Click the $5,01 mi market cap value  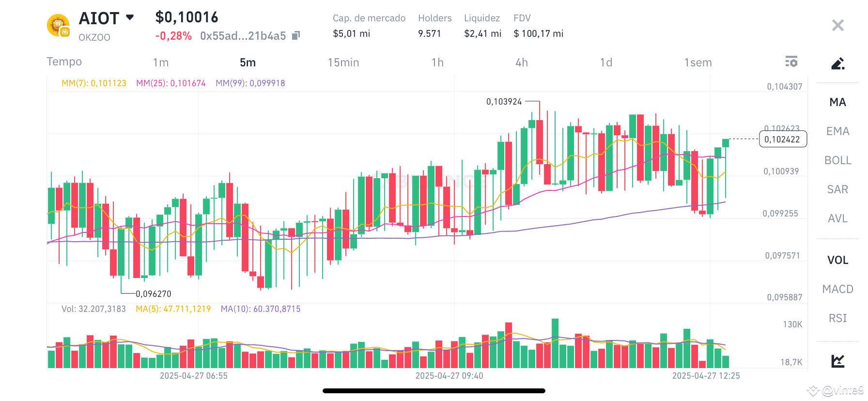point(352,33)
